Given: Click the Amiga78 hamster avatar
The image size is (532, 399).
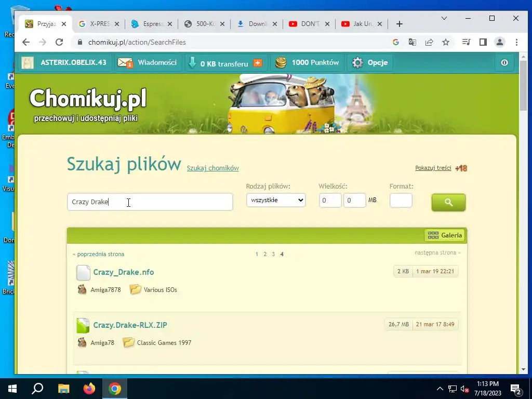Looking at the screenshot, I should pyautogui.click(x=82, y=342).
